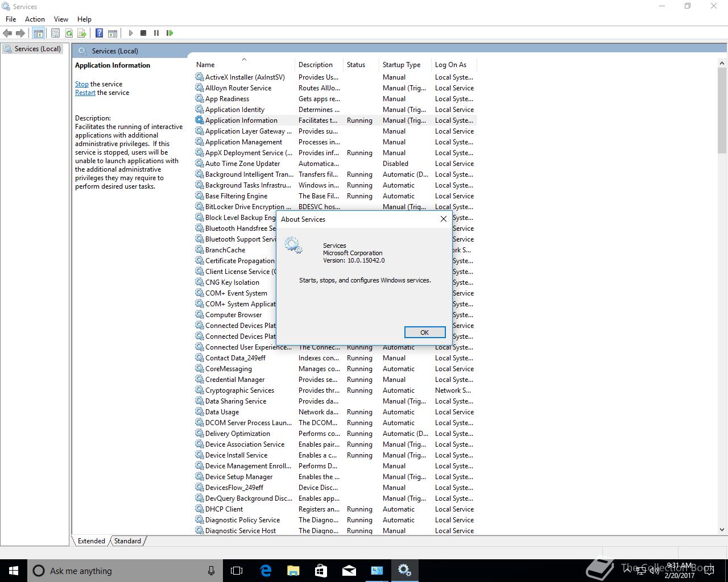Screen dimensions: 728x582
Task: Select the Cryptographic Services row
Action: 335,390
